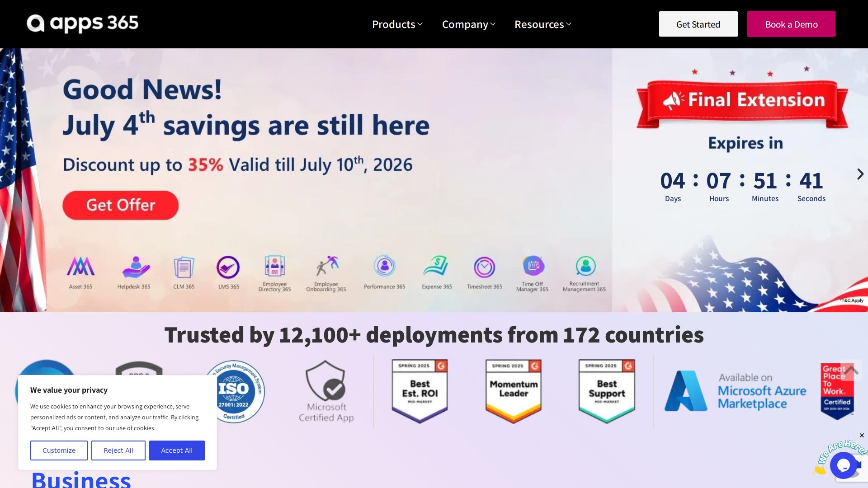Click the Performance 365 icon
The width and height of the screenshot is (868, 488).
tap(384, 266)
